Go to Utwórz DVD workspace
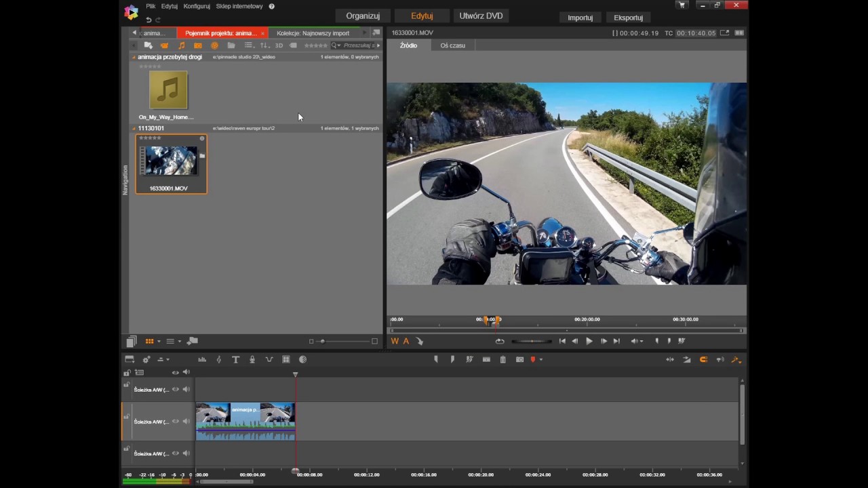This screenshot has height=488, width=868. click(481, 16)
